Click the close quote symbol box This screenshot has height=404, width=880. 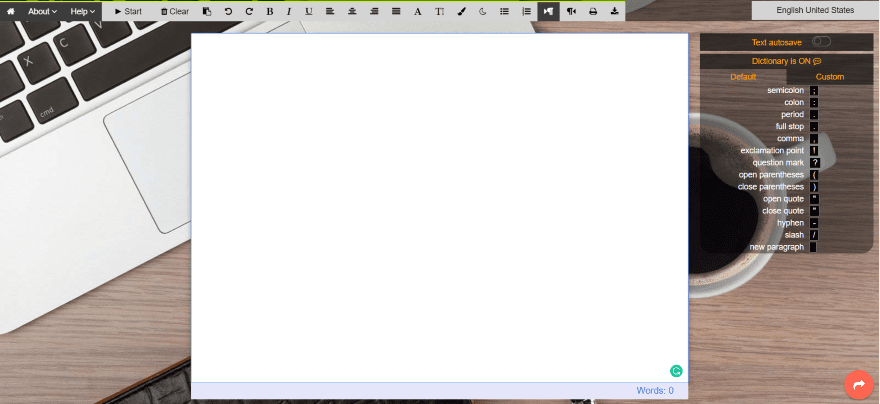[x=814, y=211]
